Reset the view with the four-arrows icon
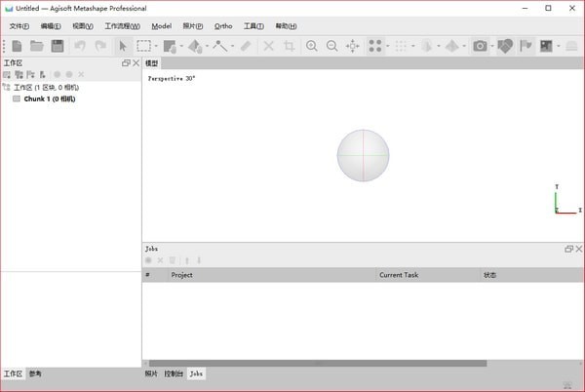 tap(353, 46)
